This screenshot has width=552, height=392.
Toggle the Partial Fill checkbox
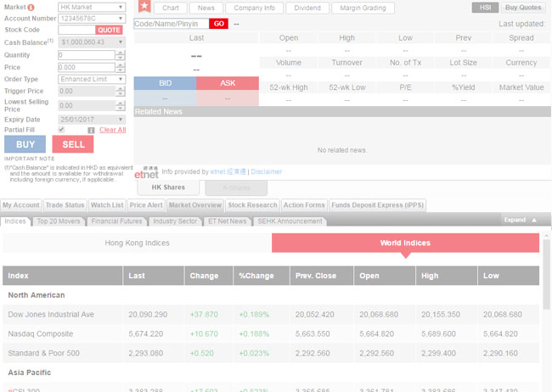point(61,130)
